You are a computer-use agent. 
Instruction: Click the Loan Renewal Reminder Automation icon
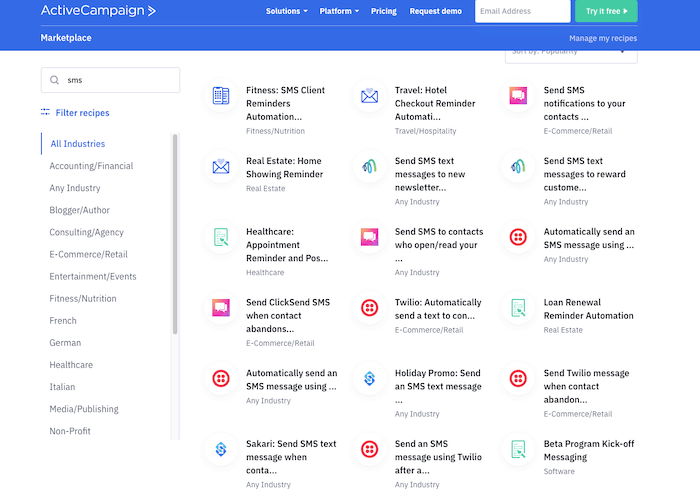[x=519, y=308]
